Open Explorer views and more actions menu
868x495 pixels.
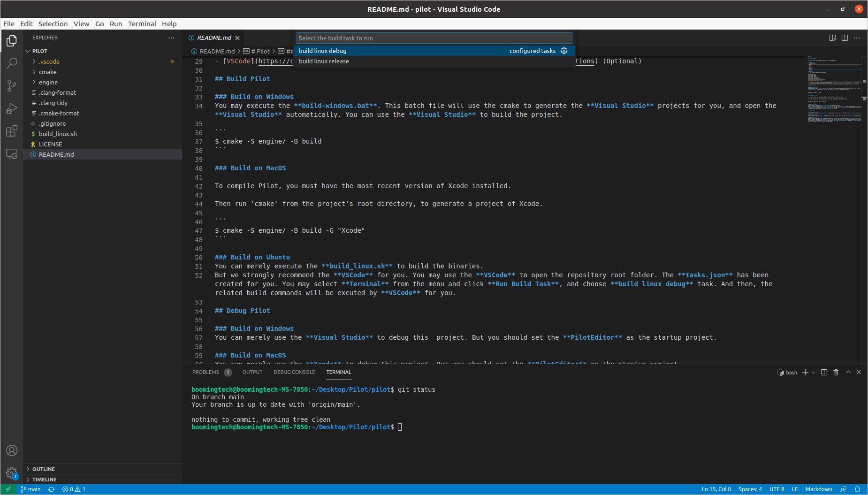click(171, 38)
